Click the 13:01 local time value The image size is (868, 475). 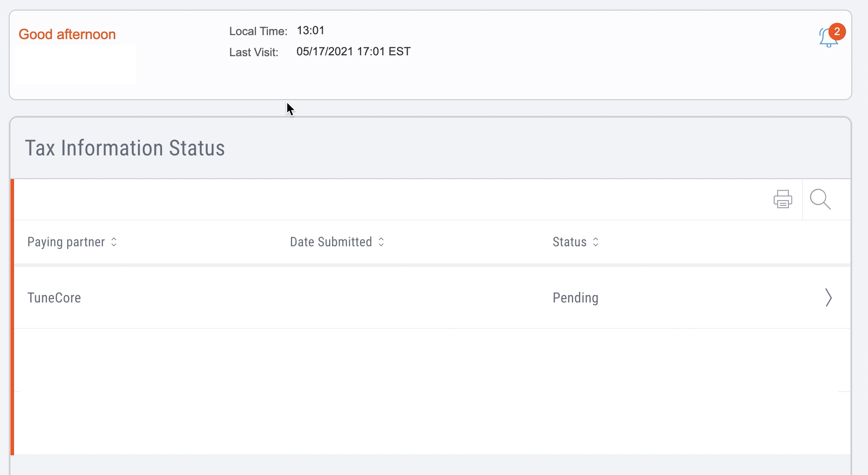pos(311,30)
